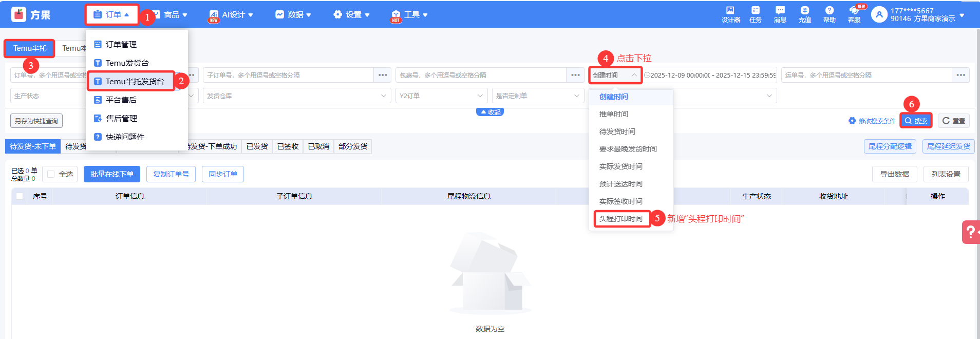Expand the 发货仓库 dropdown

296,96
